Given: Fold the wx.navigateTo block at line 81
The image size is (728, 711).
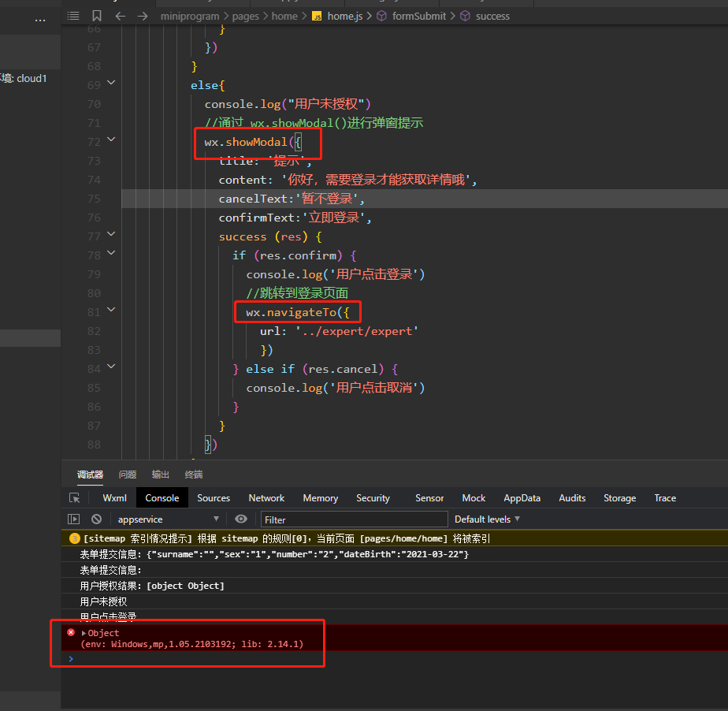Looking at the screenshot, I should coord(111,310).
